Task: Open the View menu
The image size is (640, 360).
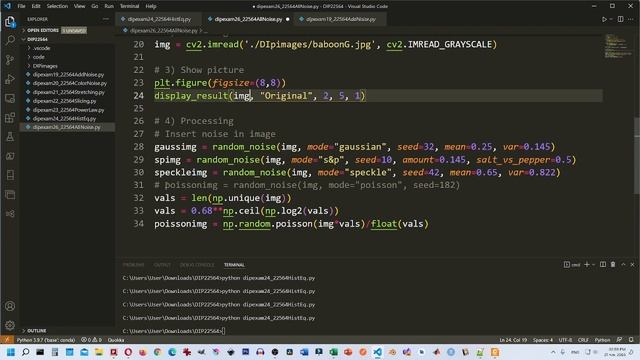Action: (x=80, y=6)
